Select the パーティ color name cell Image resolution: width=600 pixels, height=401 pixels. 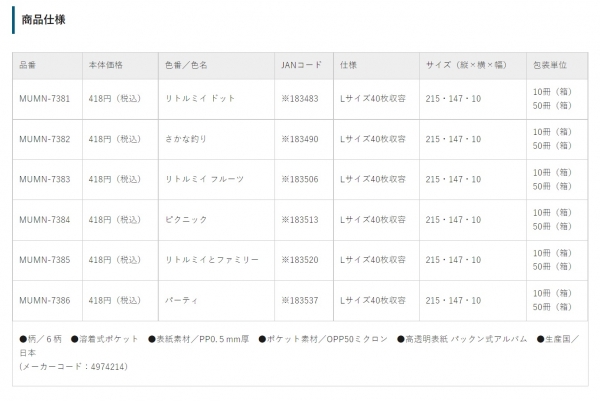click(x=182, y=299)
